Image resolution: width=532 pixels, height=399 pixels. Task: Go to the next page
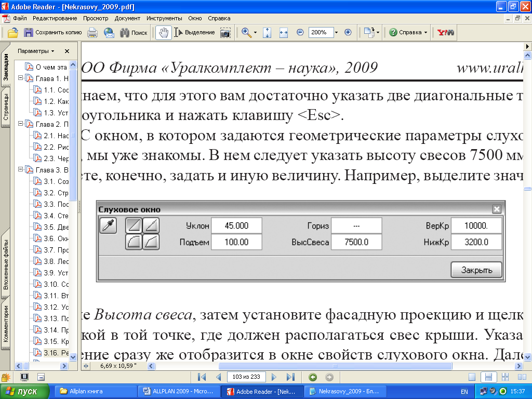tap(274, 377)
